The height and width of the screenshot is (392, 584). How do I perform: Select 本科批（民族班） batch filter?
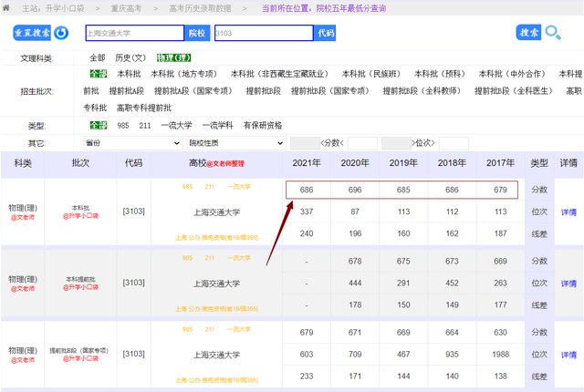coord(371,74)
